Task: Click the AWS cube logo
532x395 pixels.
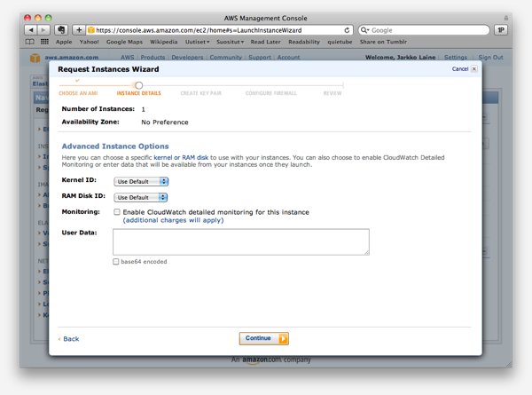Action: (x=33, y=58)
